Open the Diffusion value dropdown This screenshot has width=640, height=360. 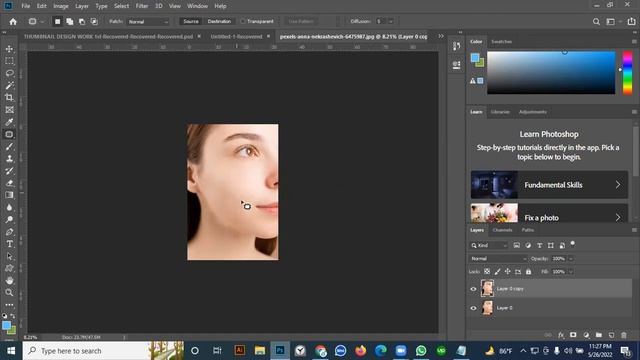tap(391, 21)
